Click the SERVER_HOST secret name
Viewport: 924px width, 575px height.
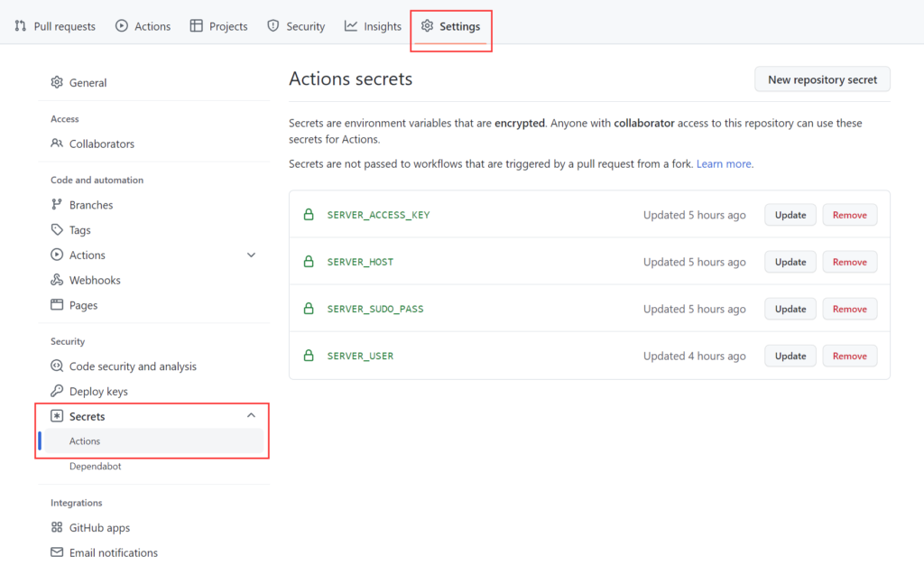click(x=360, y=262)
